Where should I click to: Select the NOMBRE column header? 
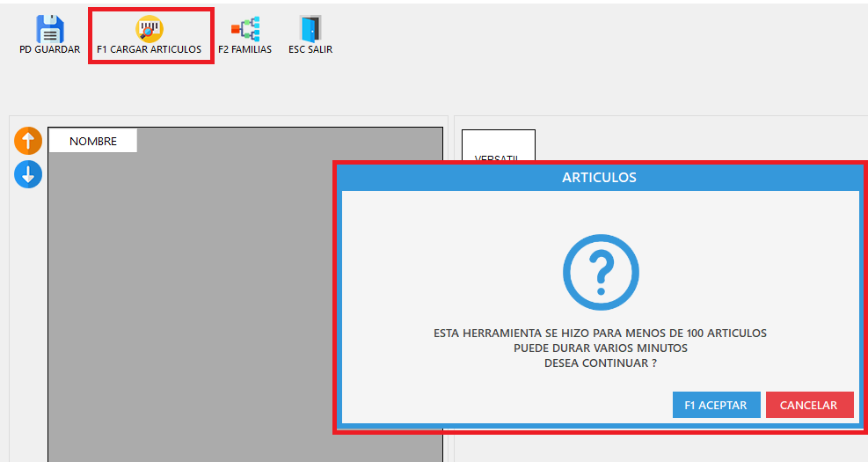(93, 141)
